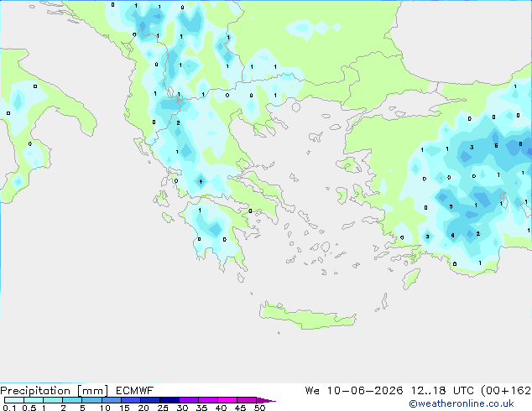This screenshot has height=411, width=532.
Task: Select the 2–5 mm legend swatch
Action: click(72, 400)
